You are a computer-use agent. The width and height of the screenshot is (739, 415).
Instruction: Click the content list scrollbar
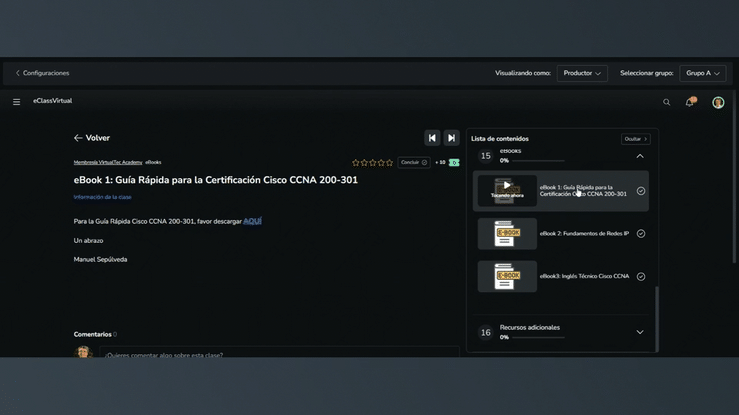(657, 318)
